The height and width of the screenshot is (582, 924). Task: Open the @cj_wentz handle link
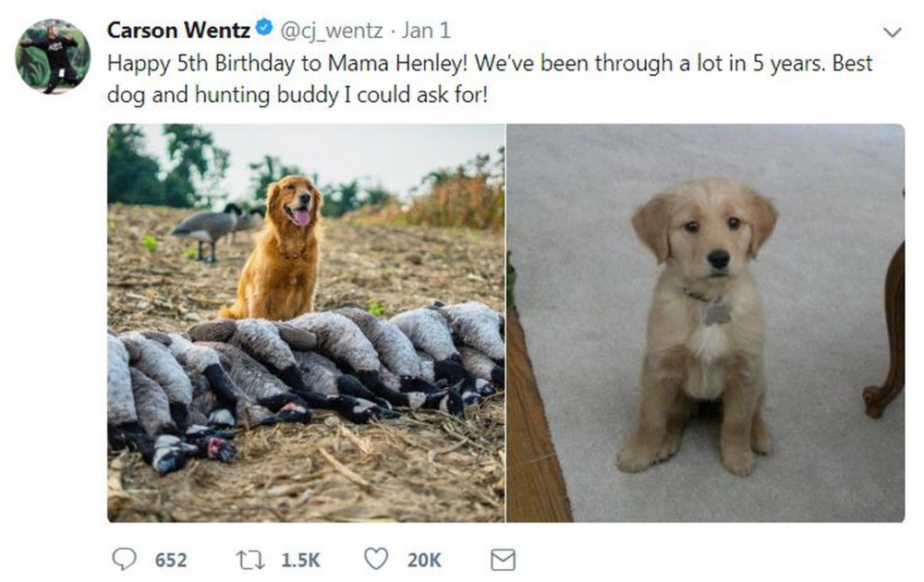[331, 31]
